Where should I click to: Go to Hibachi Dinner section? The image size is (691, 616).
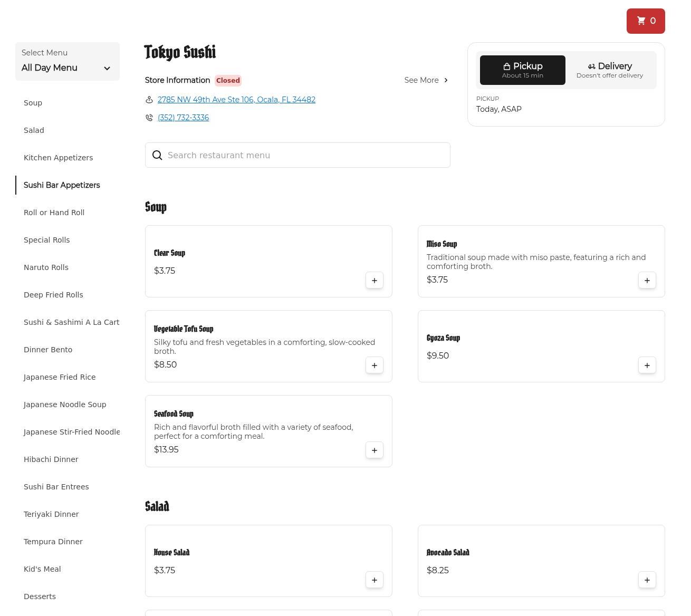[x=51, y=459]
